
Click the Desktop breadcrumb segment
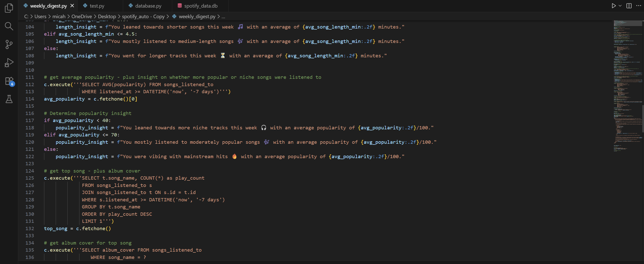(107, 16)
